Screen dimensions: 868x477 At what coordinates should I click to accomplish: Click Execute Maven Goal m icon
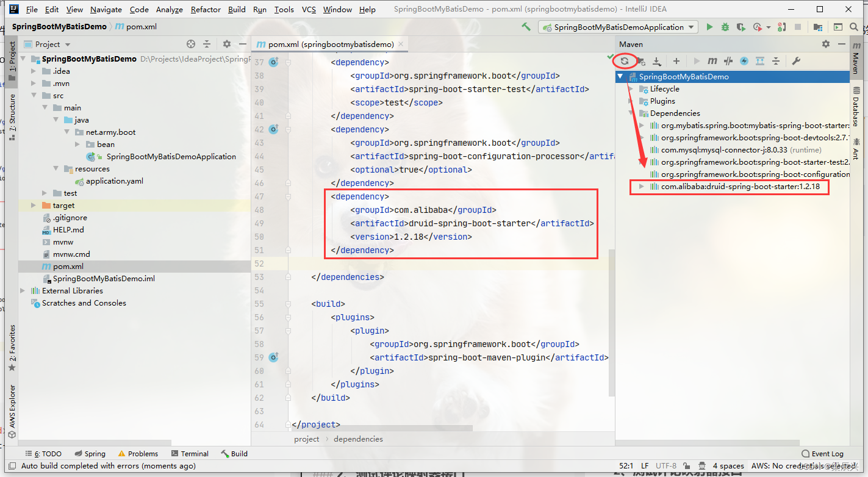point(712,61)
